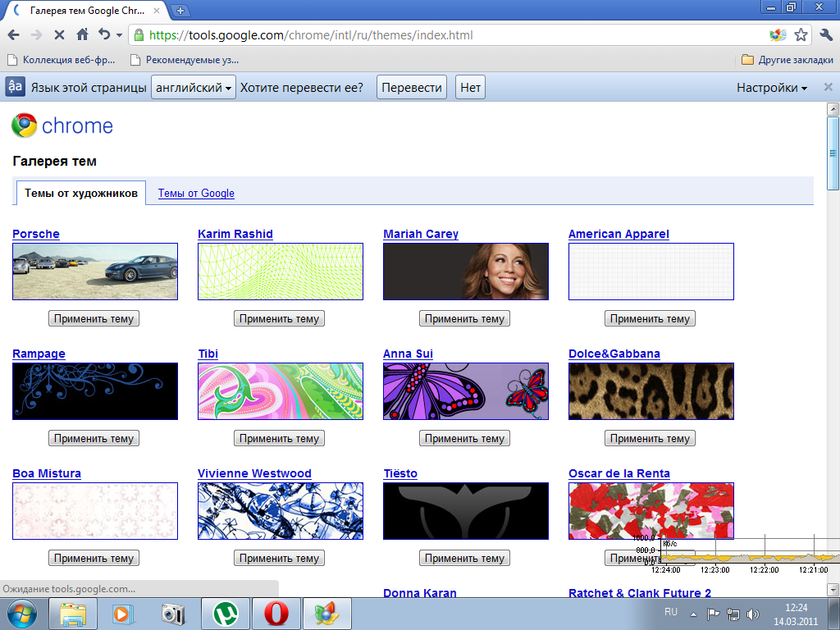Screen dimensions: 840x630
Task: Apply the Tiësto theme
Action: [x=464, y=558]
